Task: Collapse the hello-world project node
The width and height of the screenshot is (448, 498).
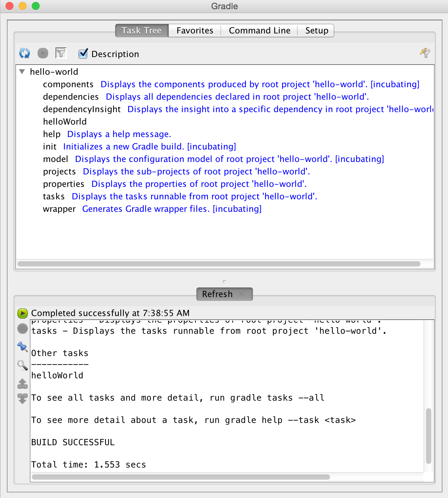Action: [22, 71]
